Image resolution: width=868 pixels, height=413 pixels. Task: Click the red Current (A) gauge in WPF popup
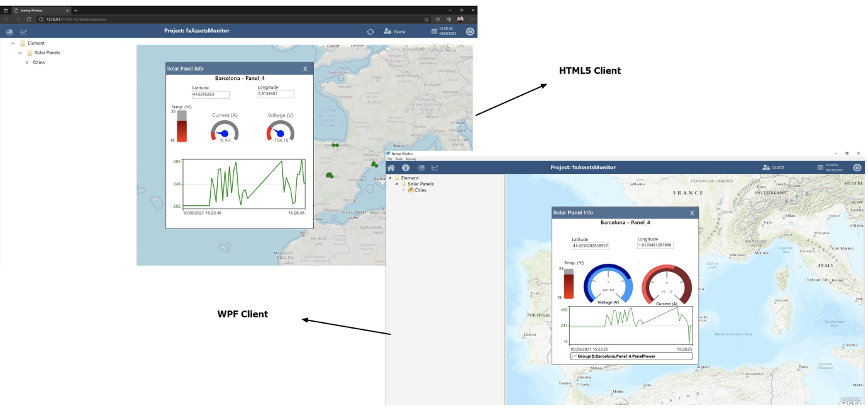click(666, 285)
